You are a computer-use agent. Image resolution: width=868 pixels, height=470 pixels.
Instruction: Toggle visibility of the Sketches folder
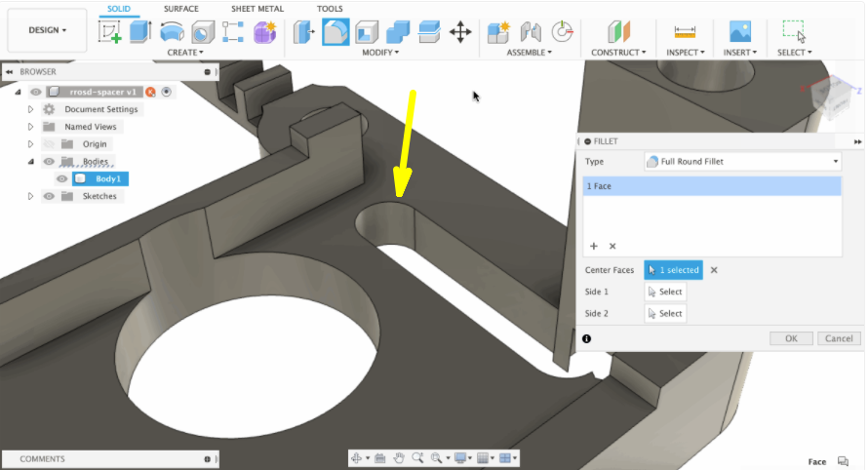[x=49, y=196]
